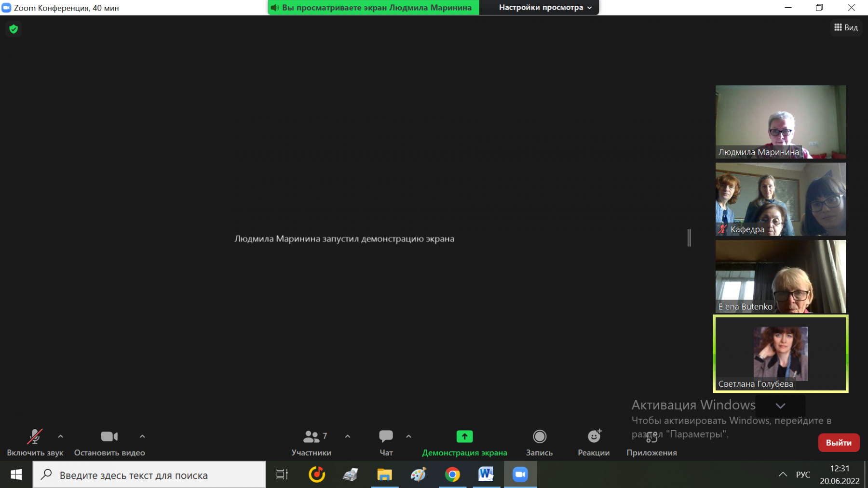Collapse chevron above the Выйти button
The width and height of the screenshot is (868, 488).
coord(780,406)
